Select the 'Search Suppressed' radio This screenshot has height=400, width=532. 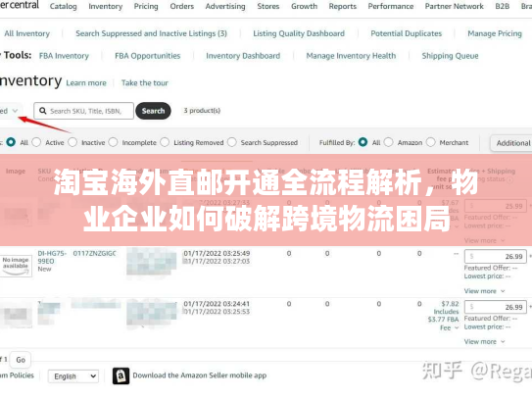pos(232,142)
